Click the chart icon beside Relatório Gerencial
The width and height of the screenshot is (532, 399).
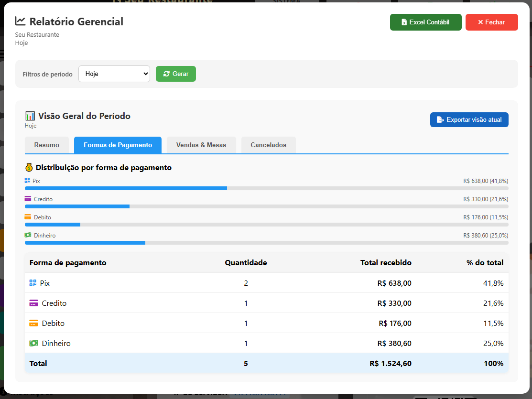pyautogui.click(x=20, y=21)
